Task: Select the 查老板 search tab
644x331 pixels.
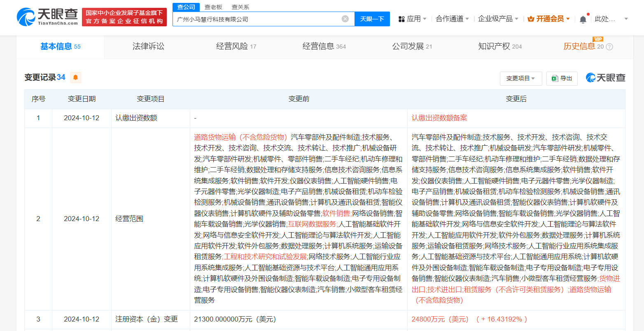Action: click(x=213, y=7)
